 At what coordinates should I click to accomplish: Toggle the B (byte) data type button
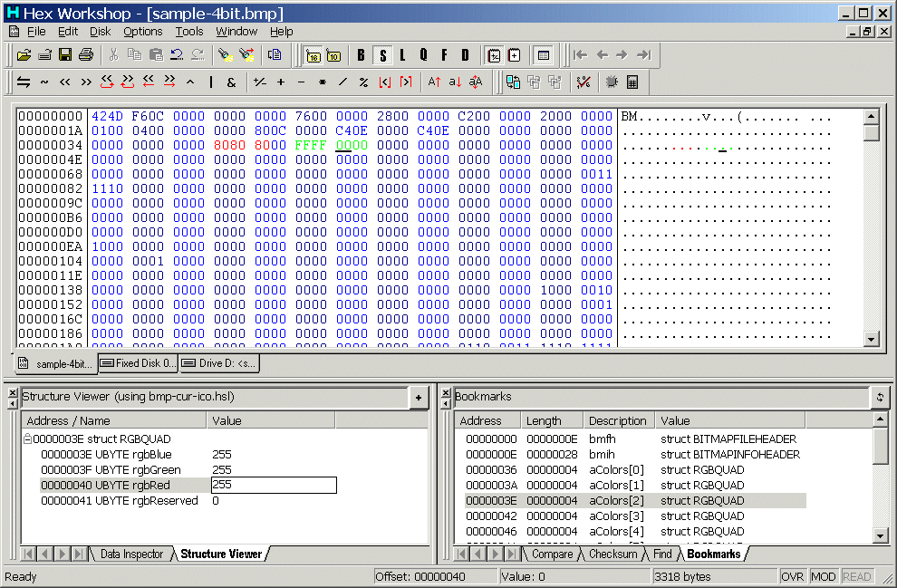361,55
